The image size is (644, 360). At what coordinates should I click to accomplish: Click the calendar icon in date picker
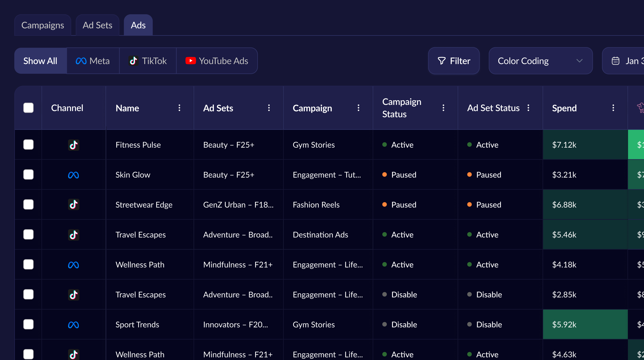[615, 61]
